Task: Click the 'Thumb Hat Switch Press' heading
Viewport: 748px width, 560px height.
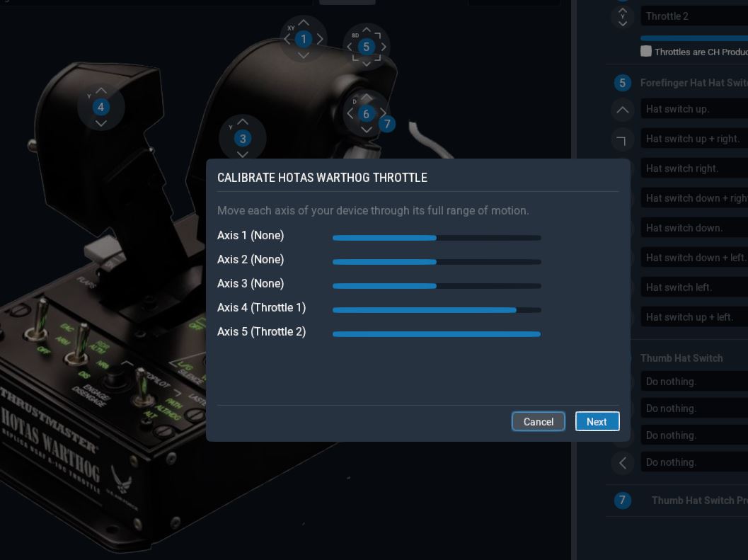Action: [699, 501]
